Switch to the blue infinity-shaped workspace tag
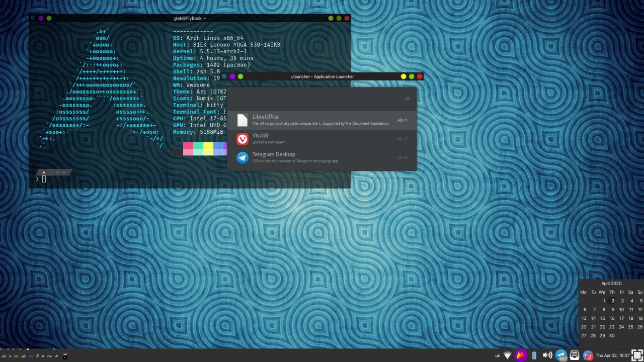 [x=30, y=356]
